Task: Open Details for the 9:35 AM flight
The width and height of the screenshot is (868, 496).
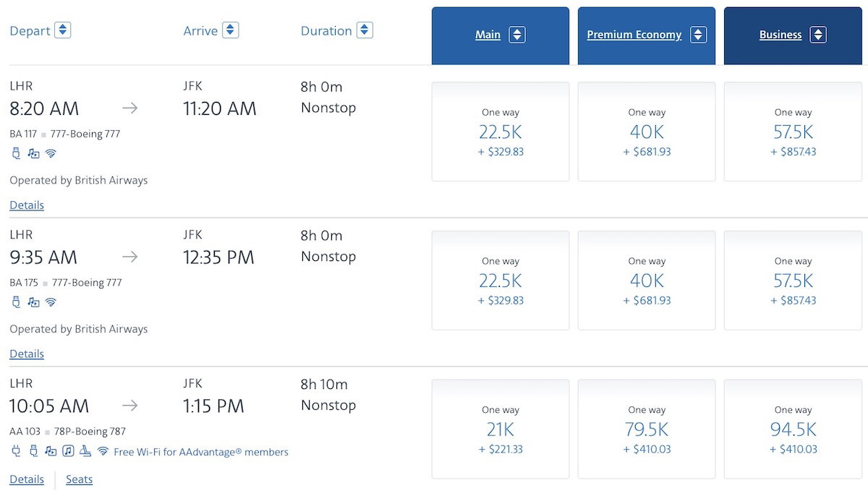Action: [27, 354]
